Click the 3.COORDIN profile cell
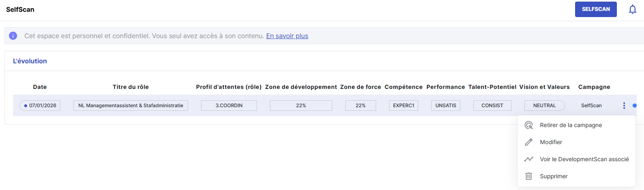This screenshot has height=190, width=644. 229,106
